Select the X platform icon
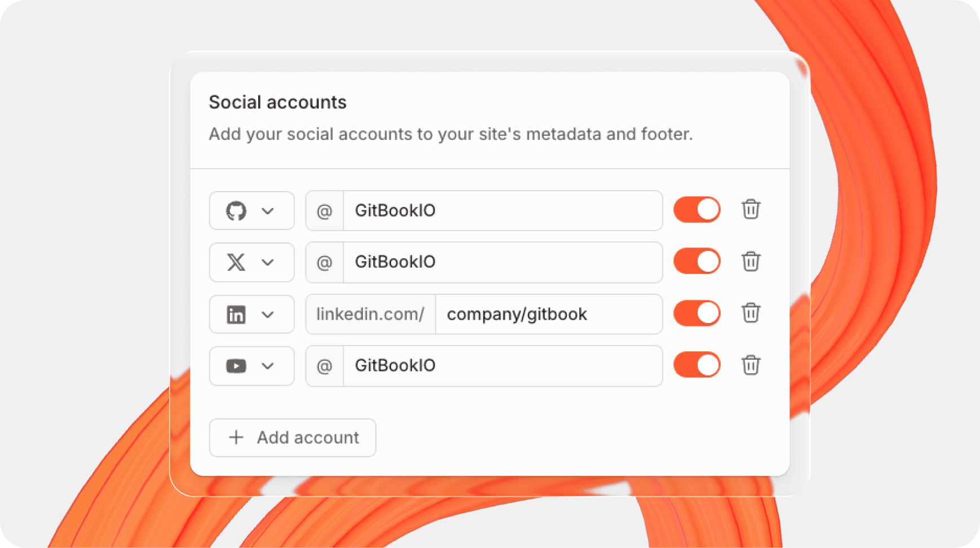Image resolution: width=980 pixels, height=548 pixels. (236, 262)
